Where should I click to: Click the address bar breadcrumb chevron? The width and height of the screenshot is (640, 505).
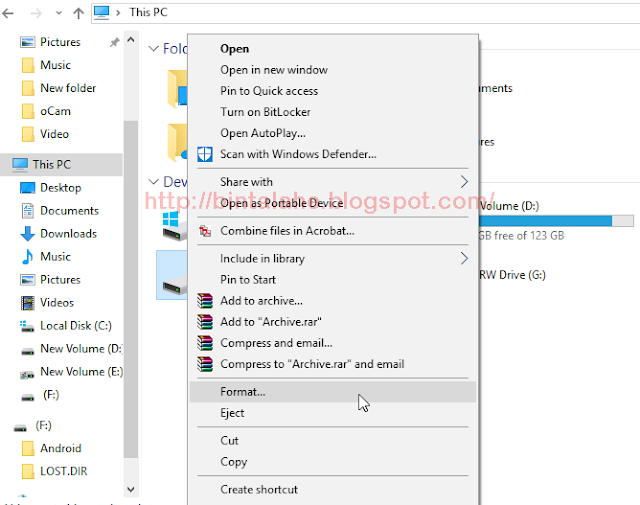[x=118, y=13]
